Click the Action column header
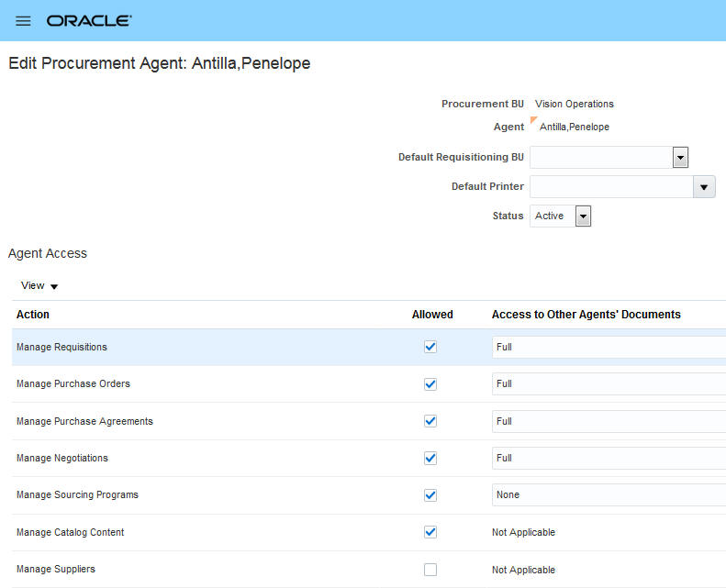 coord(33,315)
